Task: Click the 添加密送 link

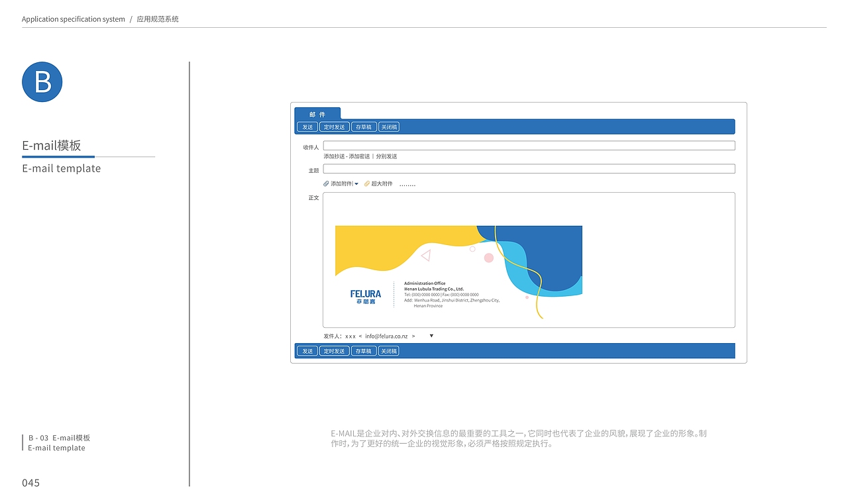Action: (360, 156)
